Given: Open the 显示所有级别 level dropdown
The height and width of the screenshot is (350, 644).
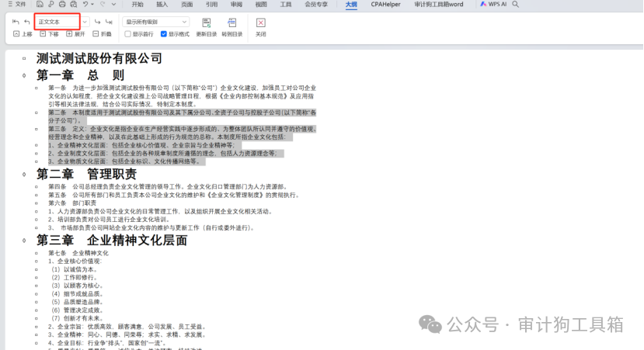Looking at the screenshot, I should coord(155,22).
